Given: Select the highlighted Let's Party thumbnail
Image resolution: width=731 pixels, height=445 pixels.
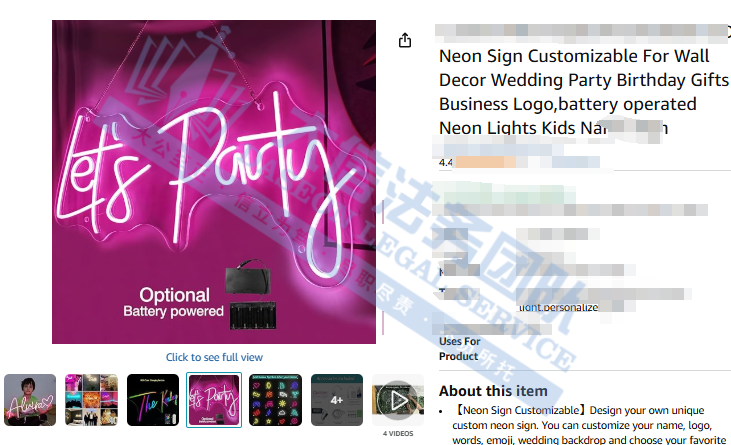Looking at the screenshot, I should [214, 400].
